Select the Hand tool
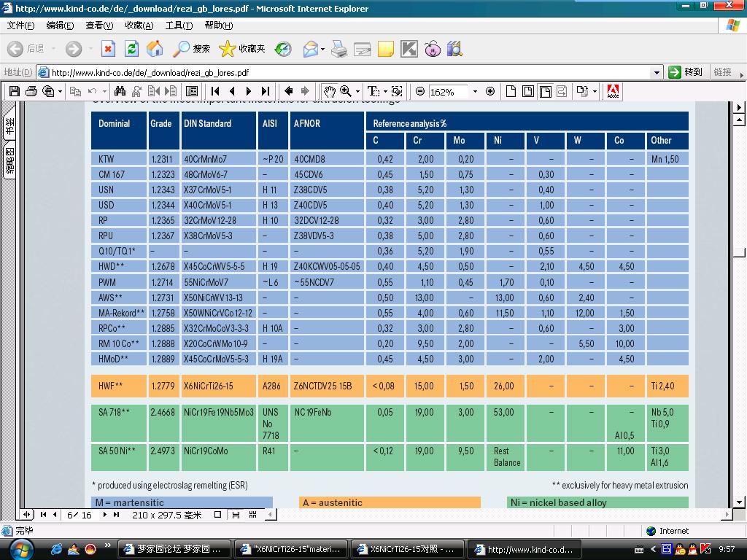The height and width of the screenshot is (560, 747). click(x=329, y=91)
